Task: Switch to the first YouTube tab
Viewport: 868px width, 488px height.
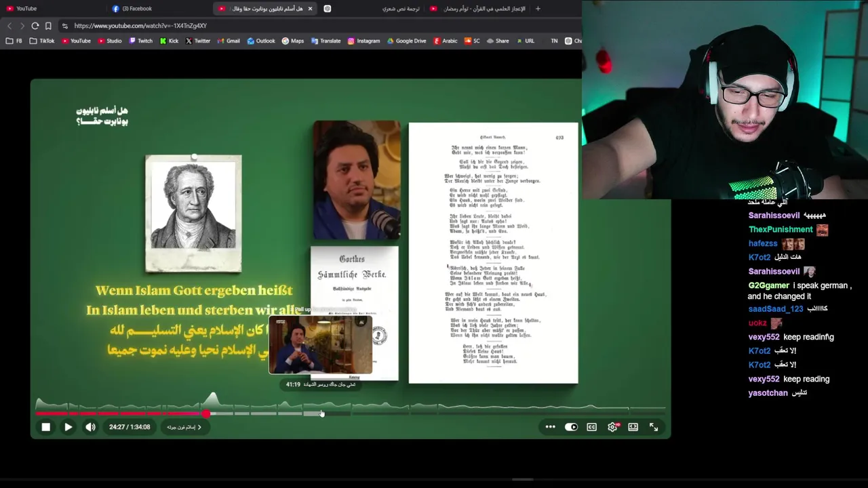Action: [x=53, y=9]
